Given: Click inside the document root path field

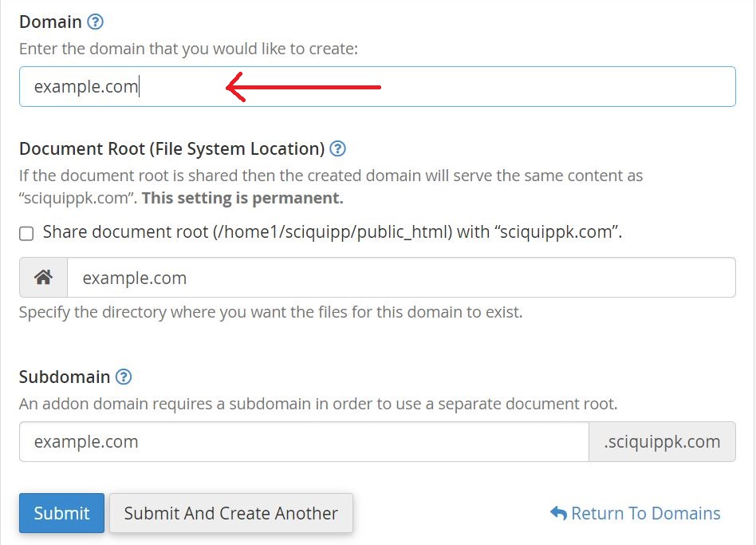Looking at the screenshot, I should [x=319, y=277].
